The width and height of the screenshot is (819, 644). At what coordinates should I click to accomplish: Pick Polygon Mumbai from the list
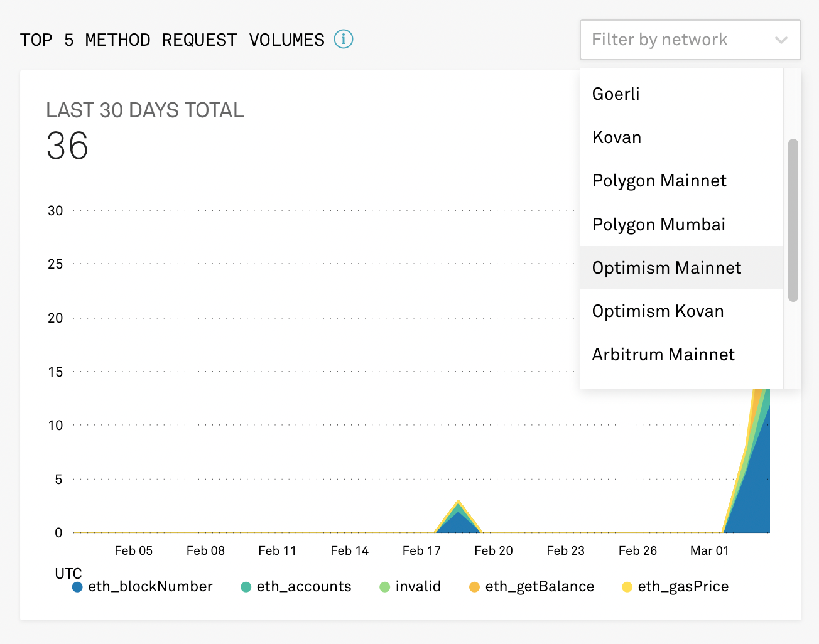click(658, 225)
